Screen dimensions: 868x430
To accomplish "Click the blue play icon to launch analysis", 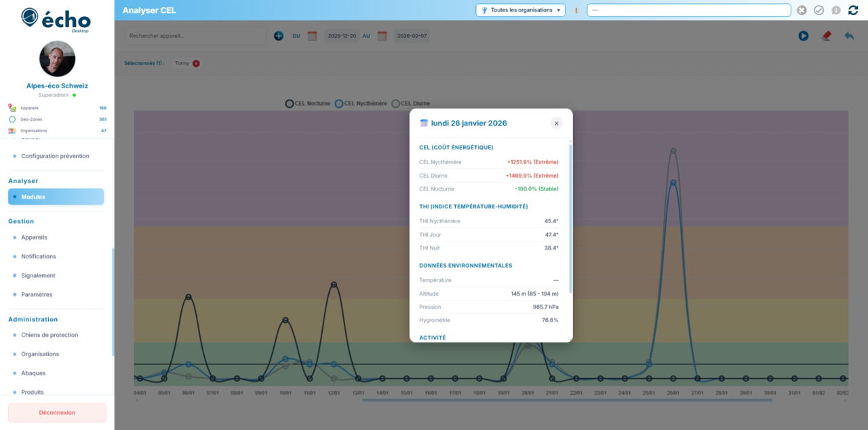I will click(x=804, y=35).
